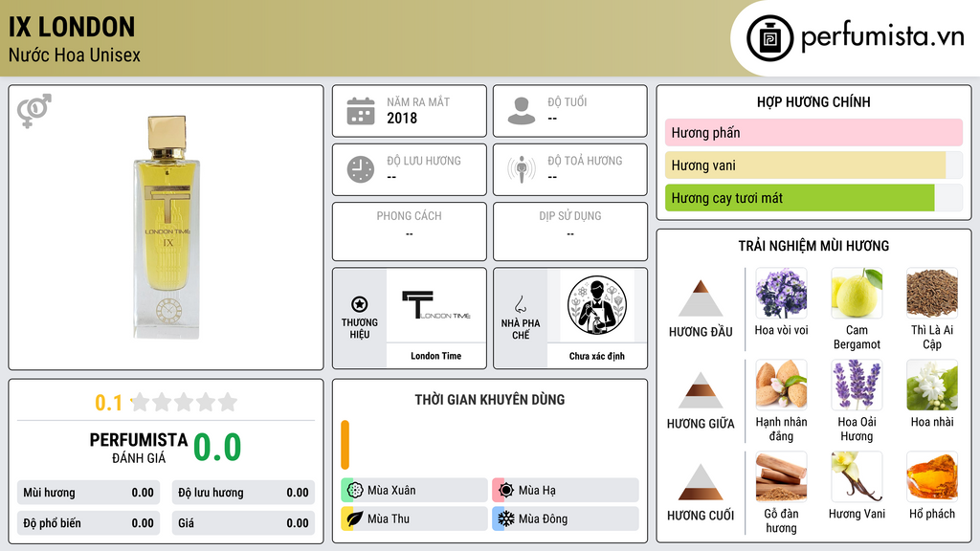Click the nose icon above Nhà Pha Chế
The width and height of the screenshot is (980, 551).
click(520, 304)
